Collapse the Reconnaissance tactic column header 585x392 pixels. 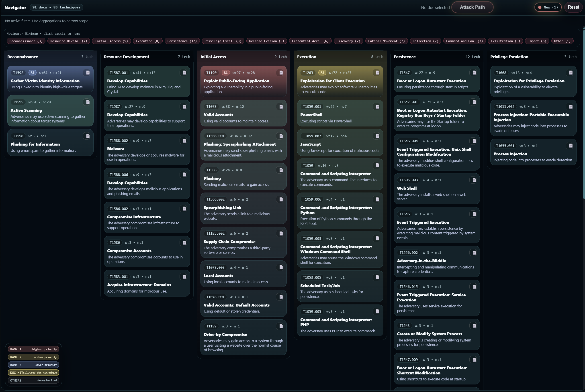click(x=50, y=57)
